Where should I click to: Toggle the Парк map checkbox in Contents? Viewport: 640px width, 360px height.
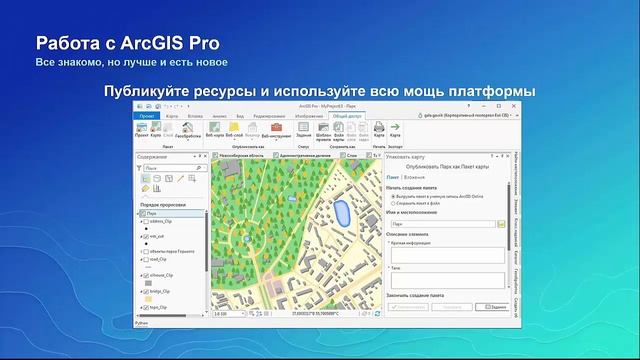[143, 213]
